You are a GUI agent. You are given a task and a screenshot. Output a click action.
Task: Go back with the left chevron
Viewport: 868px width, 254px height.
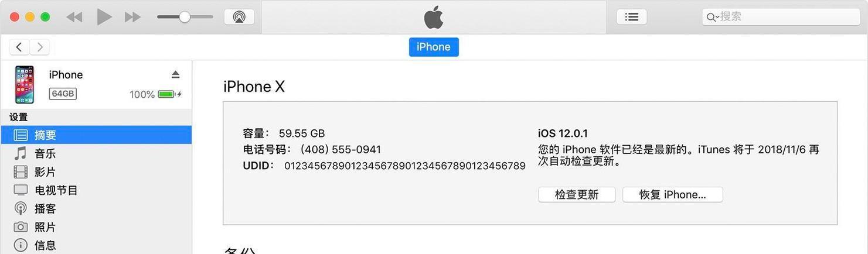(x=19, y=47)
